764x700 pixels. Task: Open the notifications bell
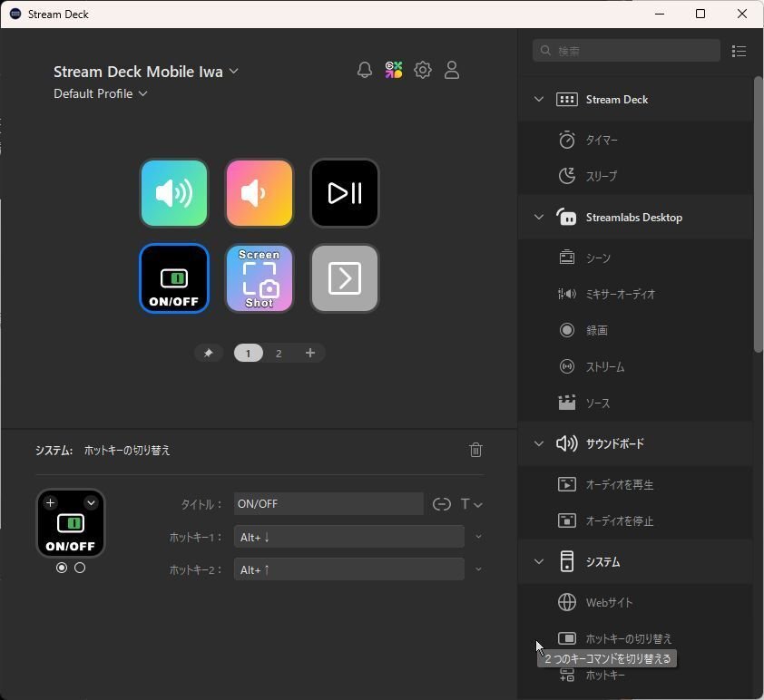coord(365,70)
